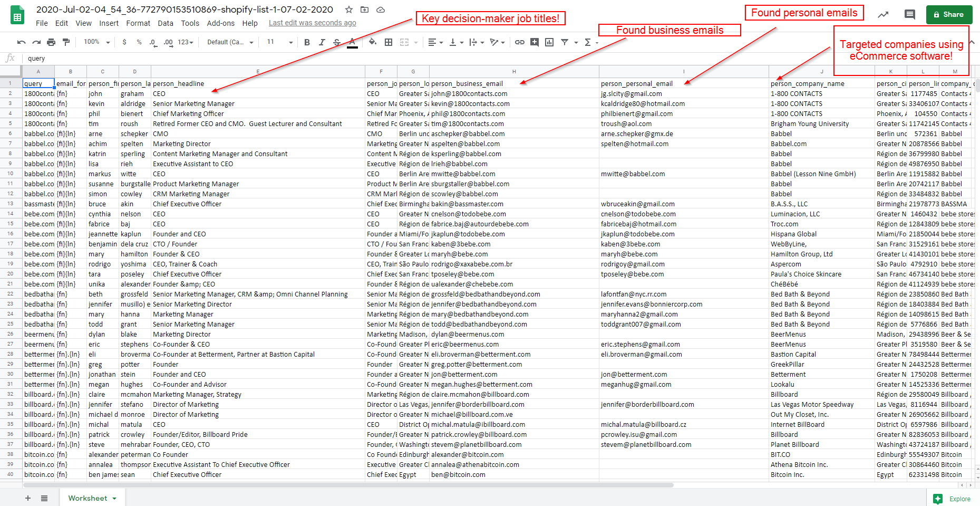
Task: Open the Help menu
Action: (x=250, y=23)
